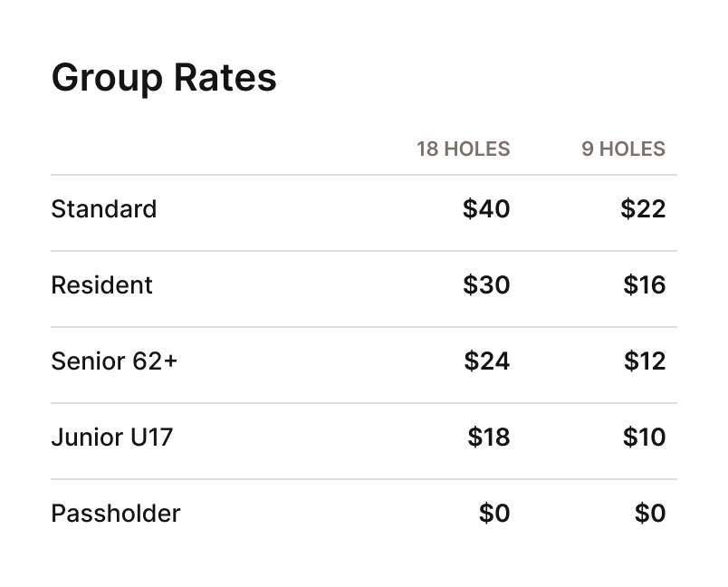This screenshot has height=587, width=728.
Task: Click the Passholder 9-hole price $0
Action: [x=650, y=514]
